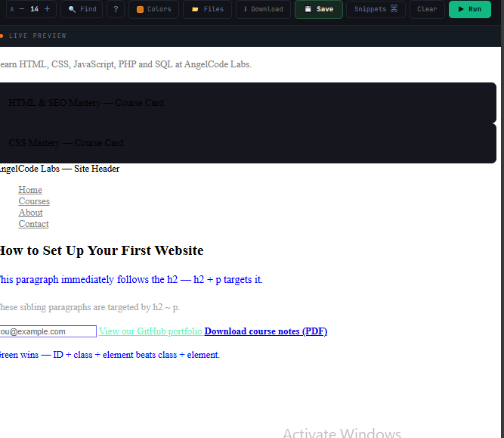Image resolution: width=504 pixels, height=438 pixels.
Task: Click the font size value 14
Action: [35, 9]
